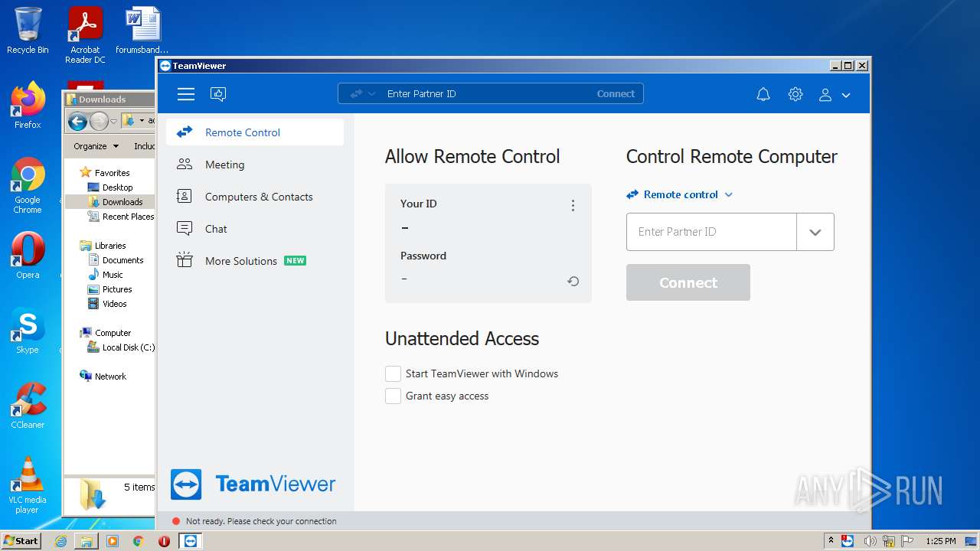Expand the partner ID history dropdown
Screen dimensions: 980x551
[815, 232]
